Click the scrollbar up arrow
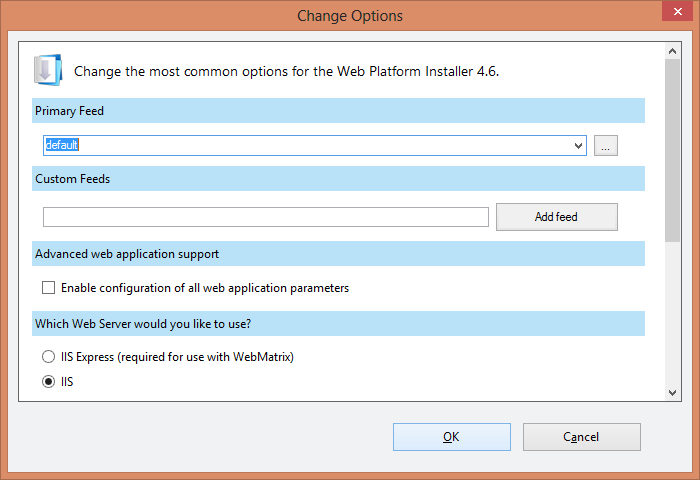This screenshot has width=700, height=480. coord(672,51)
